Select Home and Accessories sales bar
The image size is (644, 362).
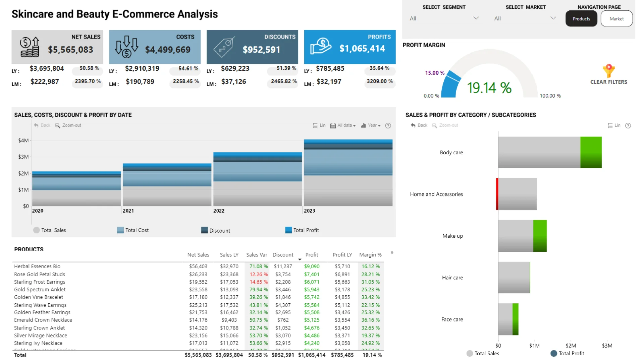tap(518, 194)
